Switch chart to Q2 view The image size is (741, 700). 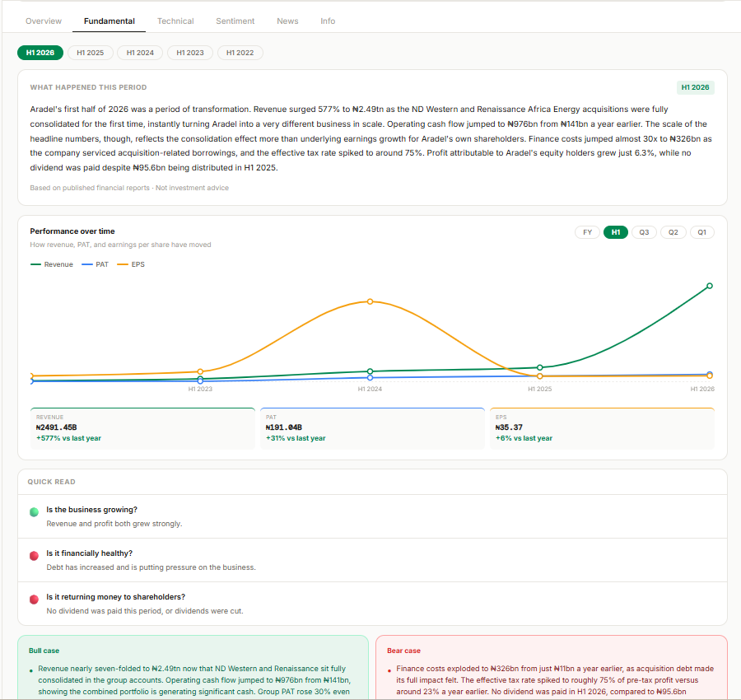point(673,232)
